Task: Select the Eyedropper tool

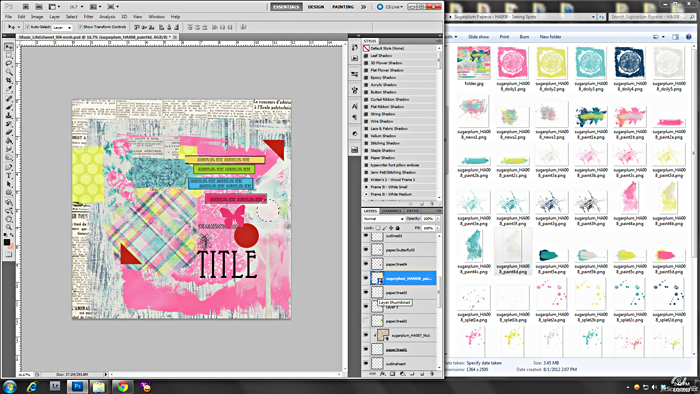Action: [x=8, y=89]
